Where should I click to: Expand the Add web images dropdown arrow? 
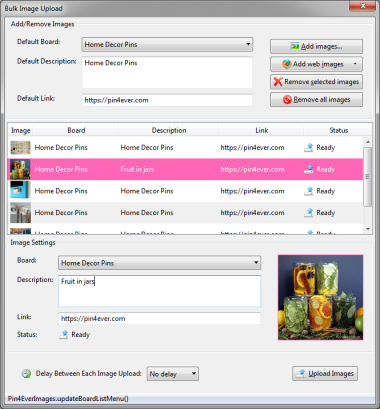(x=355, y=64)
